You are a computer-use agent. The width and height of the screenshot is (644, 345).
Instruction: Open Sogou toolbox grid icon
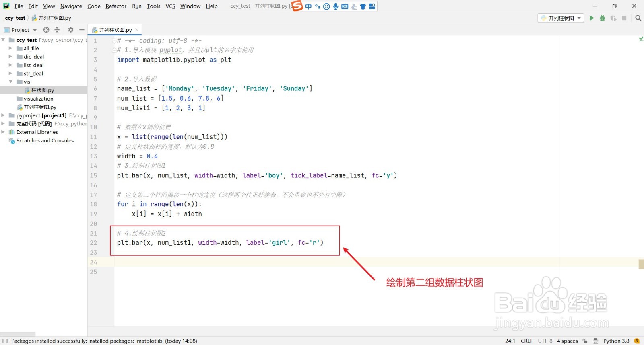[x=372, y=6]
